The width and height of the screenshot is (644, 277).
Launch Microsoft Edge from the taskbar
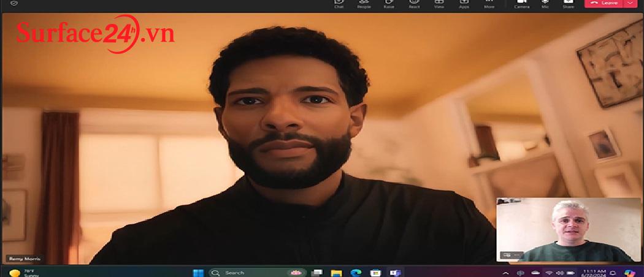tap(356, 272)
